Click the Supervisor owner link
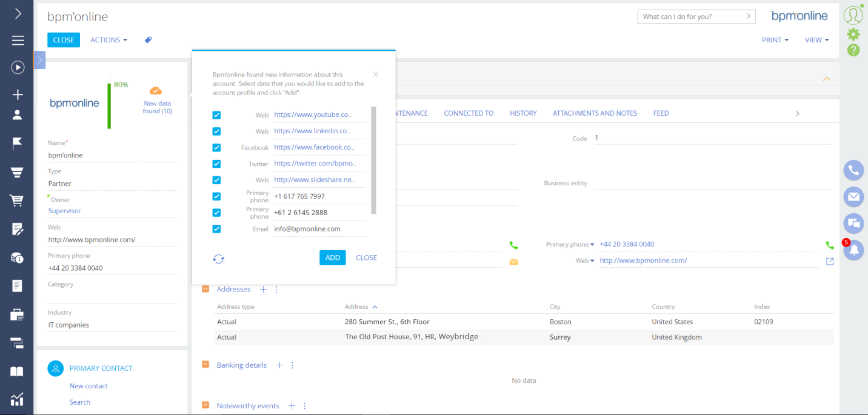The height and width of the screenshot is (415, 868). [x=65, y=211]
